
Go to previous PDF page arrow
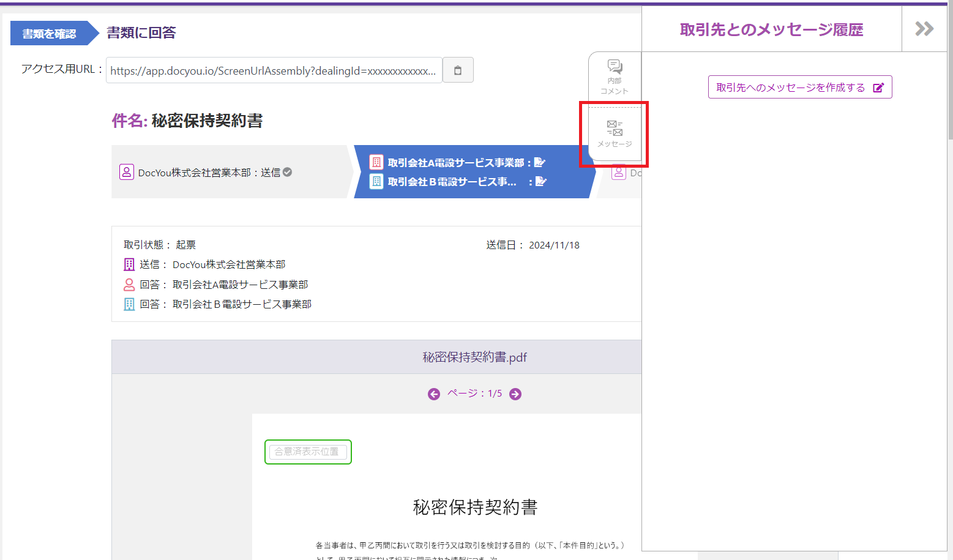[x=434, y=394]
